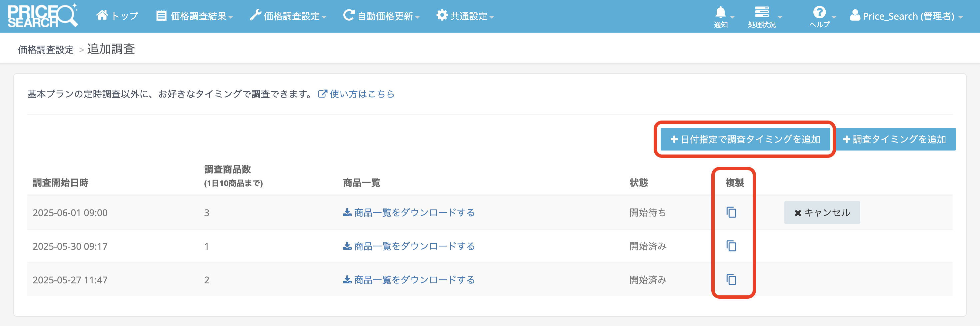Expand the 価格調査設定 dropdown menu

point(288,16)
